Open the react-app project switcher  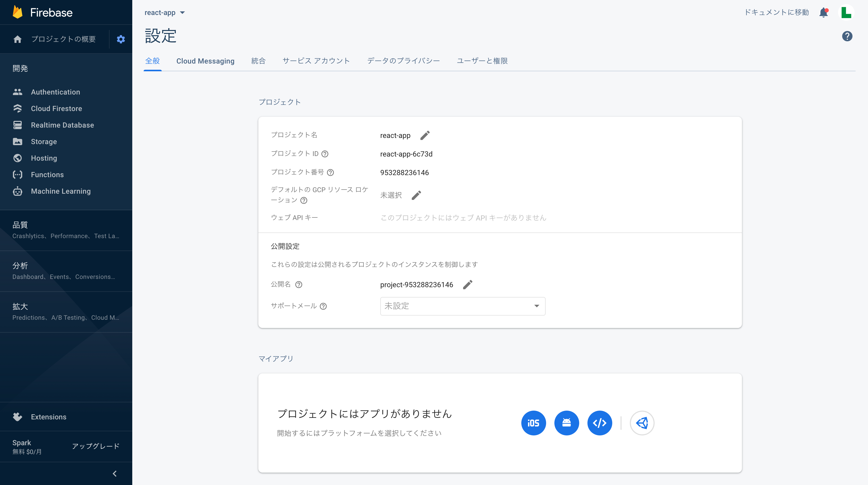point(165,12)
